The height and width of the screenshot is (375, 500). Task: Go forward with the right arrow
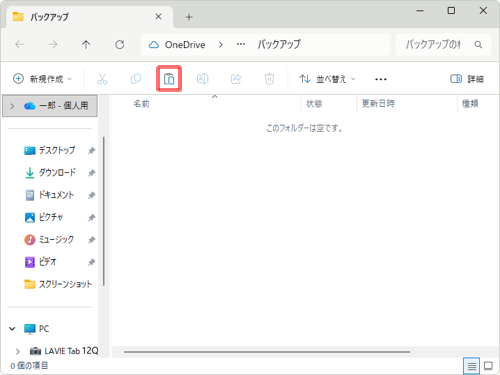pyautogui.click(x=53, y=44)
